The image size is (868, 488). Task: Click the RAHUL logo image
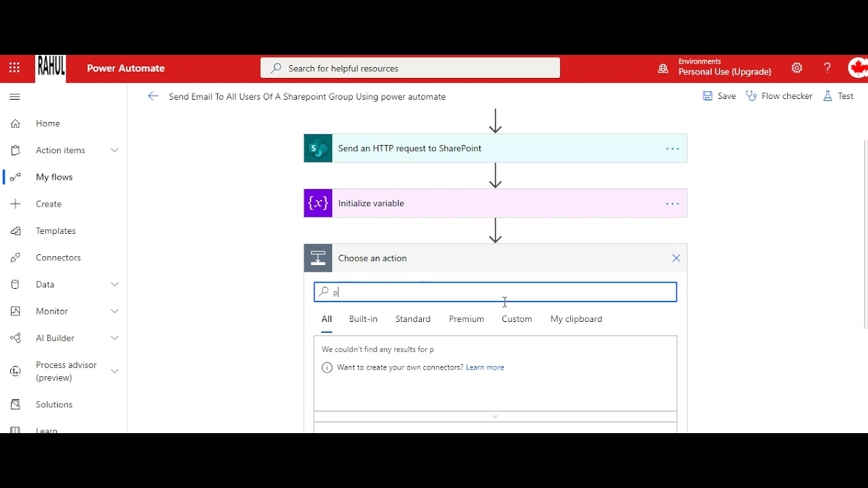(x=51, y=68)
